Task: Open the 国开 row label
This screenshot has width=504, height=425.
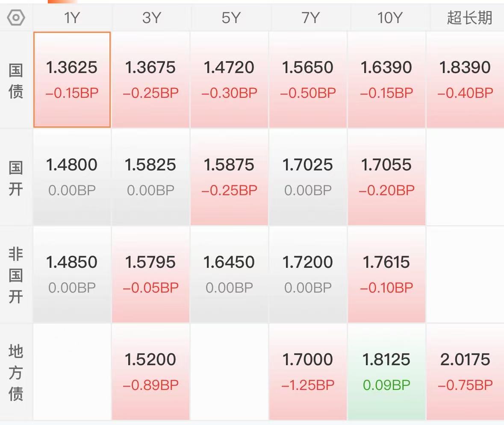Action: [16, 178]
